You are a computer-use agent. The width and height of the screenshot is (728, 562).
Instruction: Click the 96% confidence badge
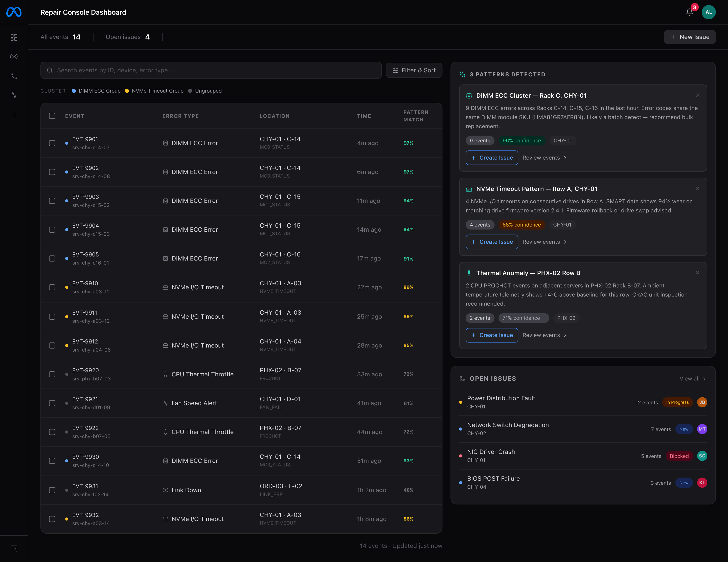pyautogui.click(x=522, y=141)
